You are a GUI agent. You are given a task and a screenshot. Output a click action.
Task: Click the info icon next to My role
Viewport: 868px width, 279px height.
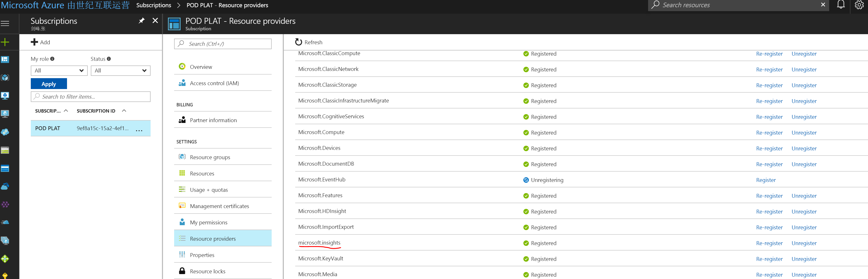pos(52,59)
